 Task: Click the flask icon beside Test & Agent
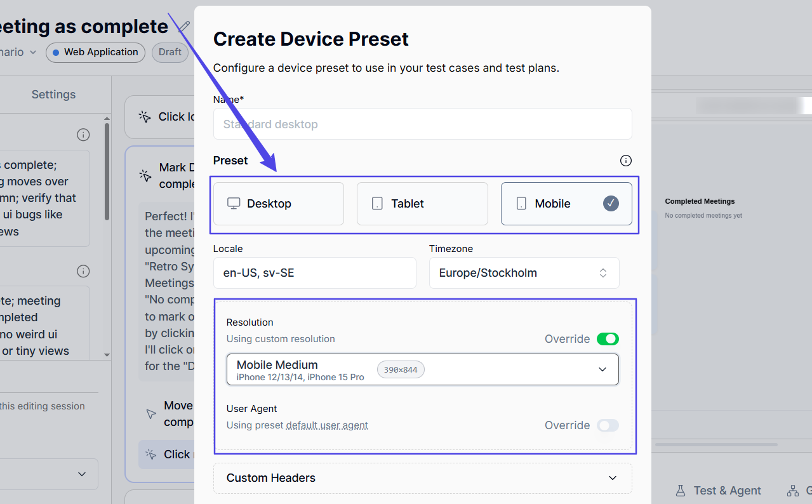[681, 491]
